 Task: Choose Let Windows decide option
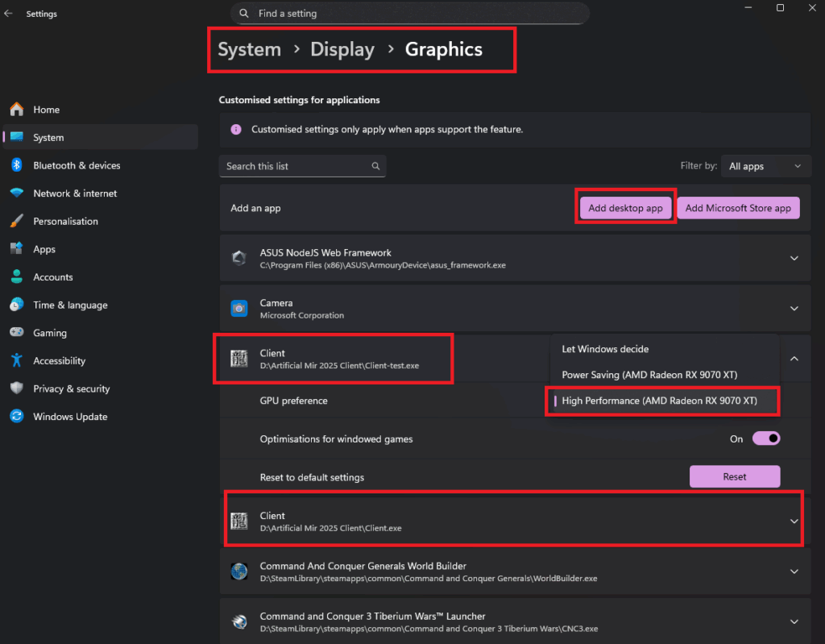(x=605, y=349)
